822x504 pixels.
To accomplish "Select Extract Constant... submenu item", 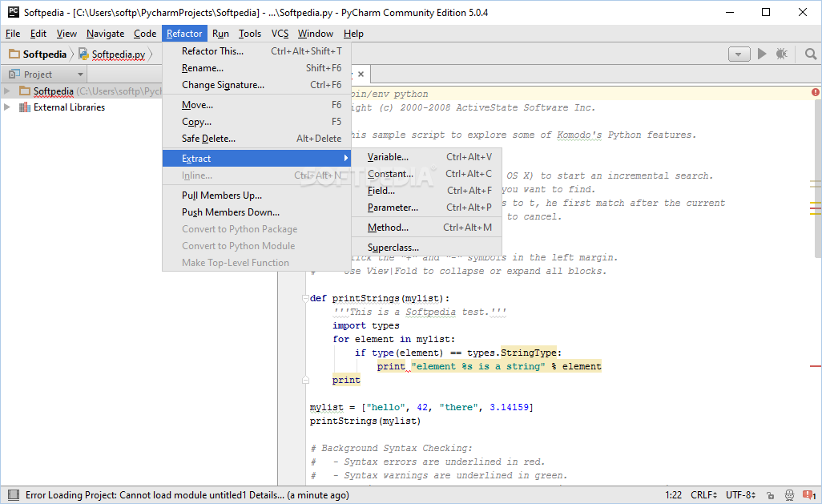I will [427, 174].
